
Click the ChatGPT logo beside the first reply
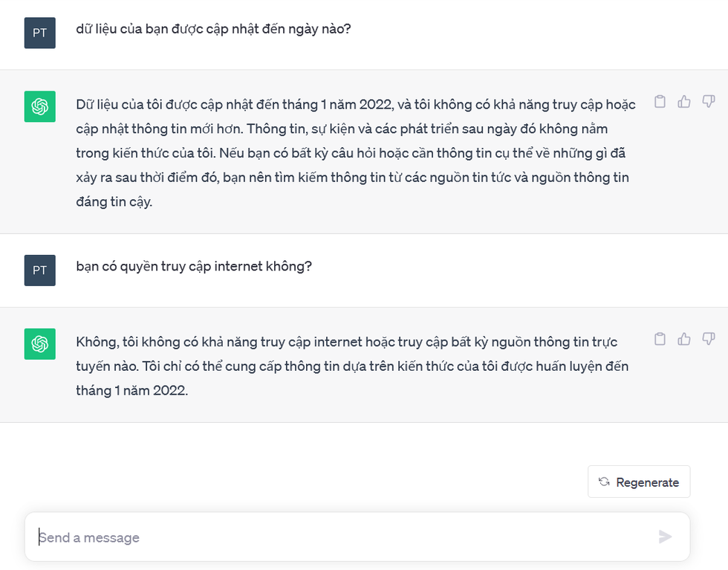(40, 107)
